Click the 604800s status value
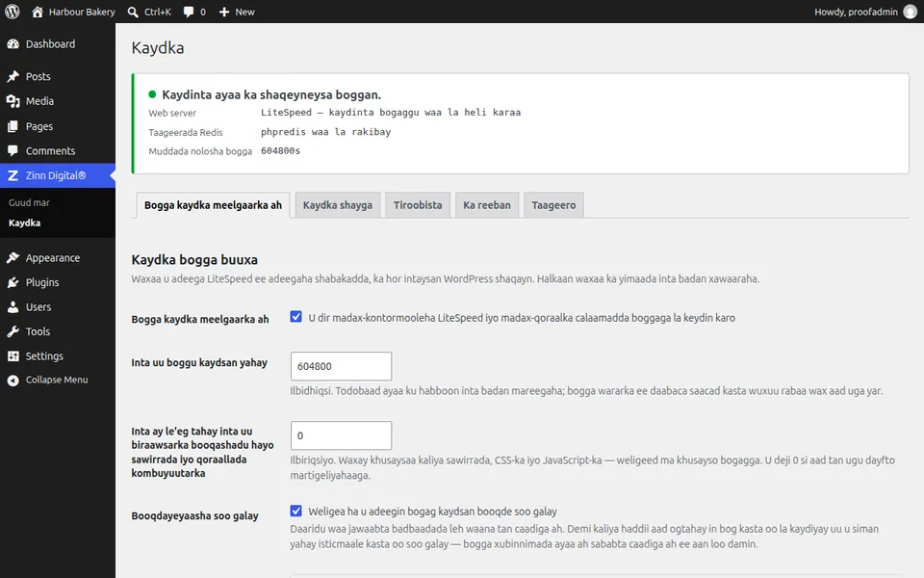The image size is (924, 578). coord(280,151)
